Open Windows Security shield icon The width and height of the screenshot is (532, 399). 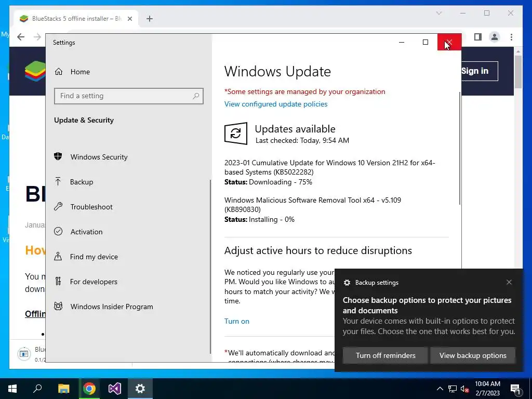tap(58, 156)
